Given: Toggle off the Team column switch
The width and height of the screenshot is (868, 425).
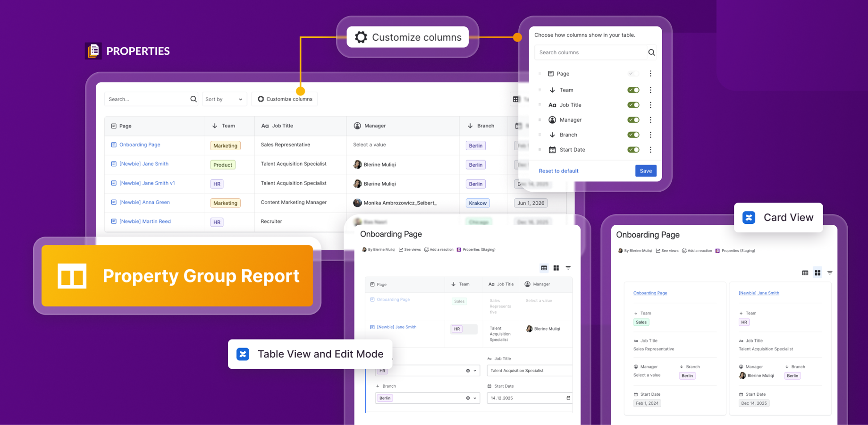Looking at the screenshot, I should 633,90.
